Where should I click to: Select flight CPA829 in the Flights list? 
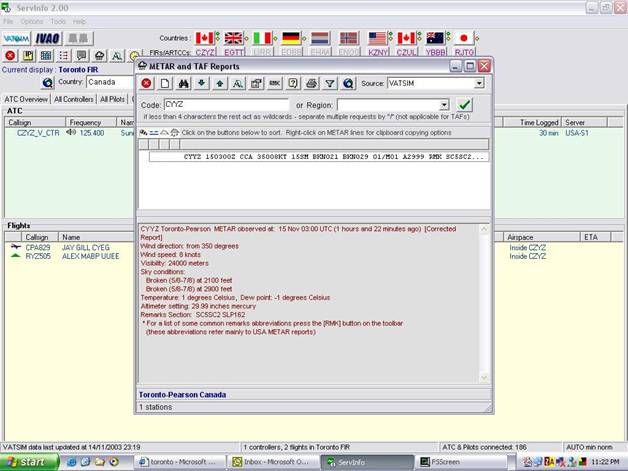pyautogui.click(x=38, y=247)
